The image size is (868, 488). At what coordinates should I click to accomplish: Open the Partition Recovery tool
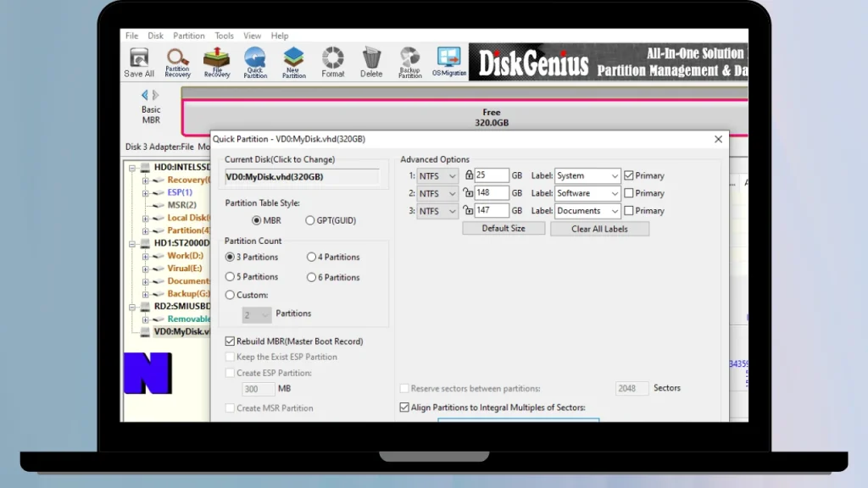click(178, 62)
